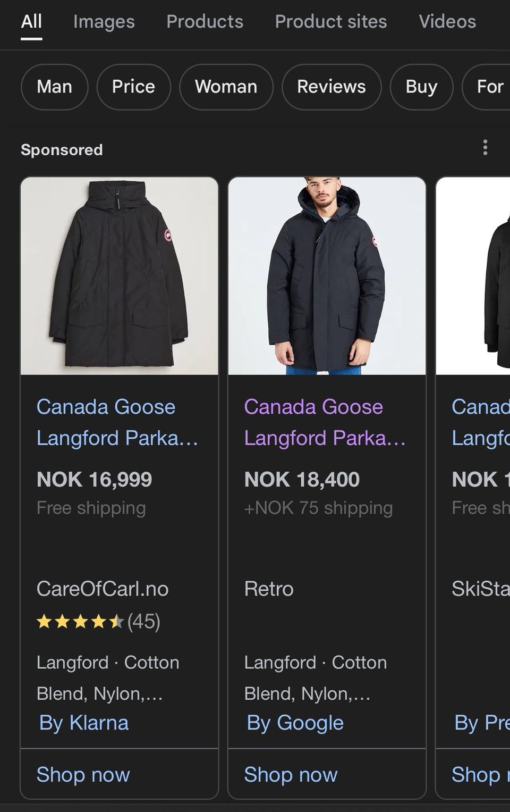Open the Product sites tab
The image size is (510, 812).
[x=331, y=22]
